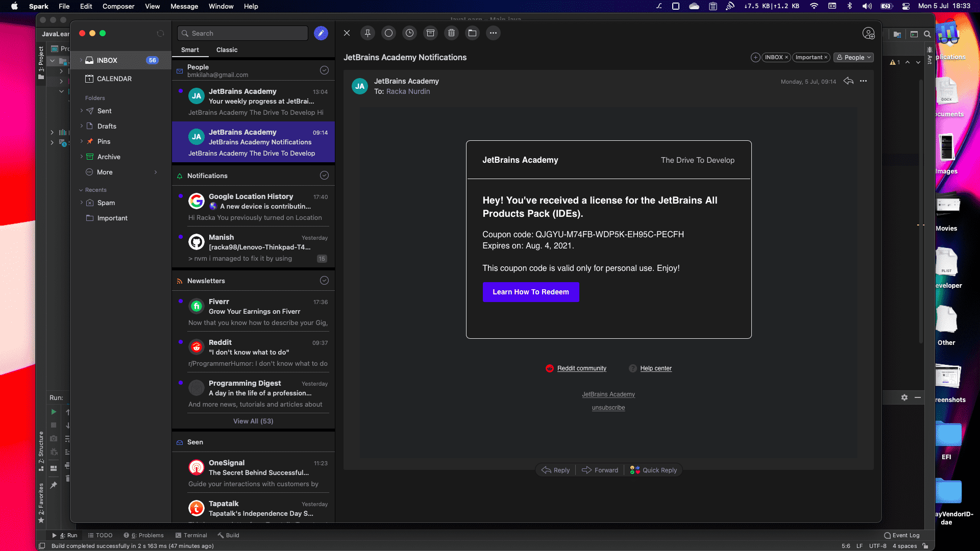This screenshot has height=551, width=980.
Task: Click the Forward button below the email
Action: (x=600, y=470)
